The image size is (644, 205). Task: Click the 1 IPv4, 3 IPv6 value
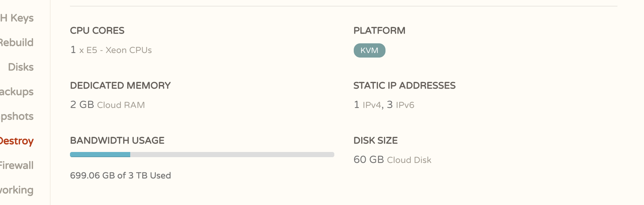point(384,105)
